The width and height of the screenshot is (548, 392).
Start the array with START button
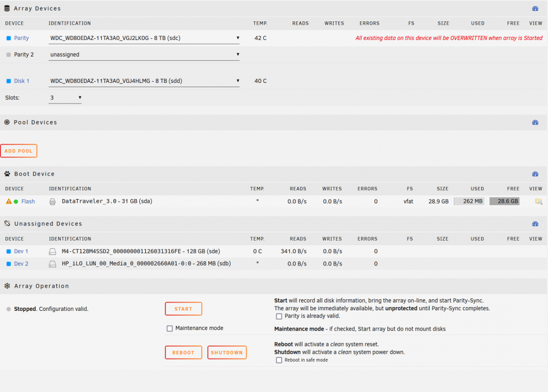click(184, 309)
